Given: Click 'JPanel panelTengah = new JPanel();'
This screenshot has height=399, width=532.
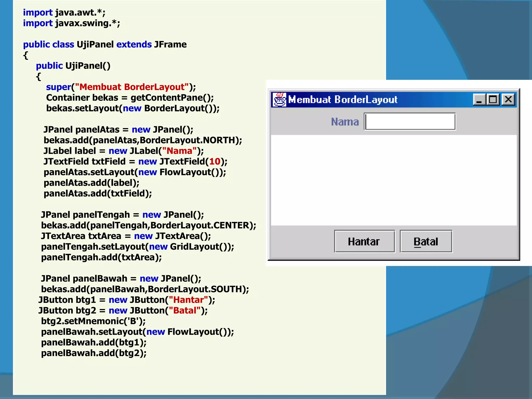Looking at the screenshot, I should pyautogui.click(x=122, y=215).
